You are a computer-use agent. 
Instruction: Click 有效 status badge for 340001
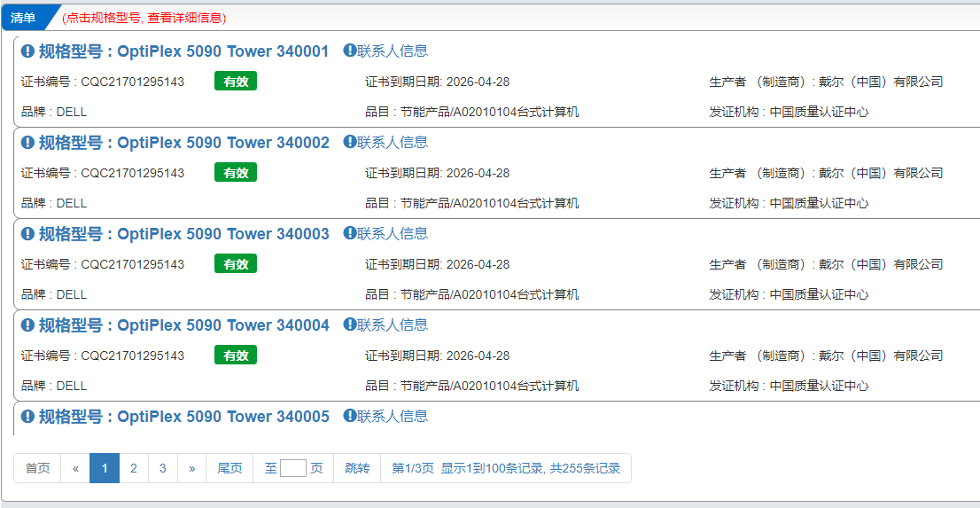[236, 82]
